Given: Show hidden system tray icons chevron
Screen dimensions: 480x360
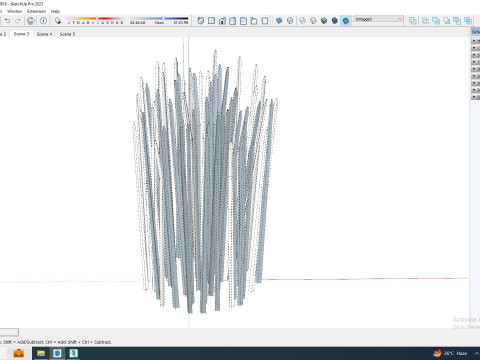Looking at the screenshot, I should (x=477, y=353).
